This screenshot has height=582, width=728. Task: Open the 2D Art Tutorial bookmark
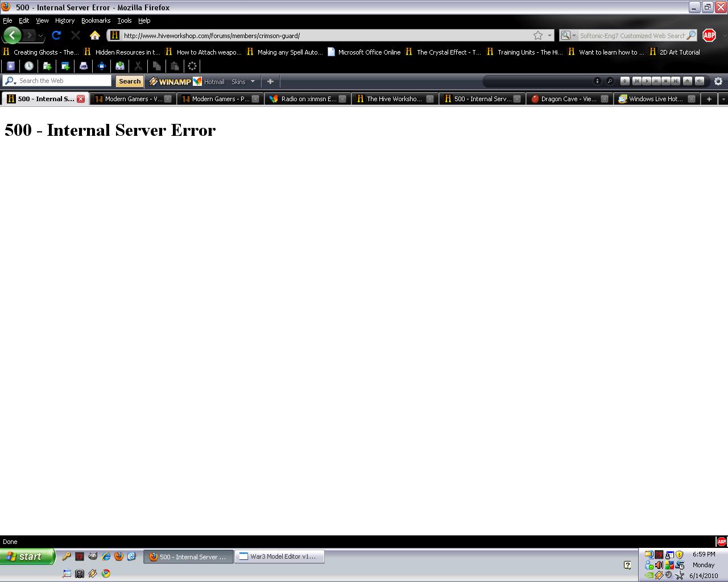tap(675, 52)
